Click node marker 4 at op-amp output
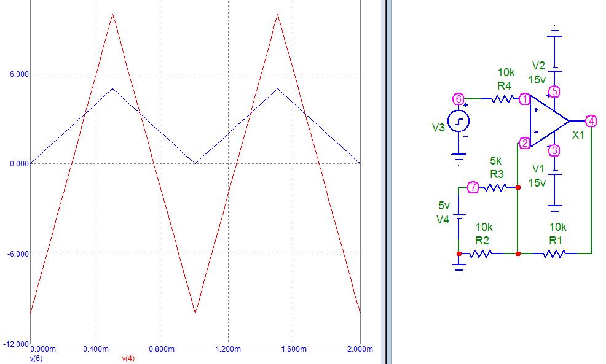Image resolution: width=606 pixels, height=364 pixels. click(591, 121)
